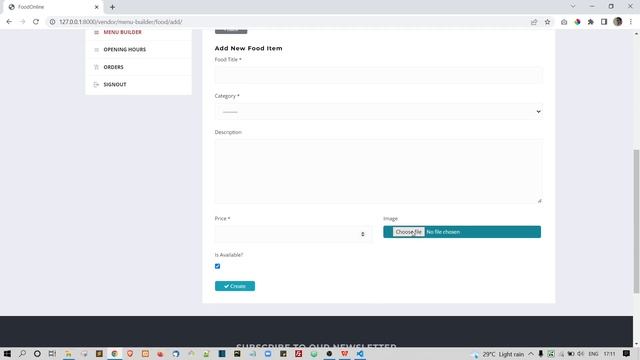Screen dimensions: 640x360
Task: Open File Explorer from the taskbar
Action: click(x=68, y=353)
